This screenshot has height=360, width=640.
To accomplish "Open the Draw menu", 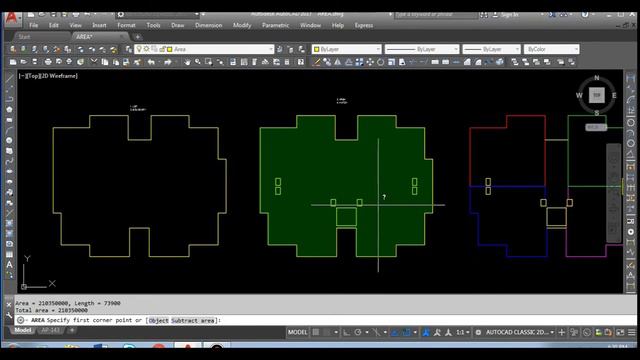I will pyautogui.click(x=178, y=25).
